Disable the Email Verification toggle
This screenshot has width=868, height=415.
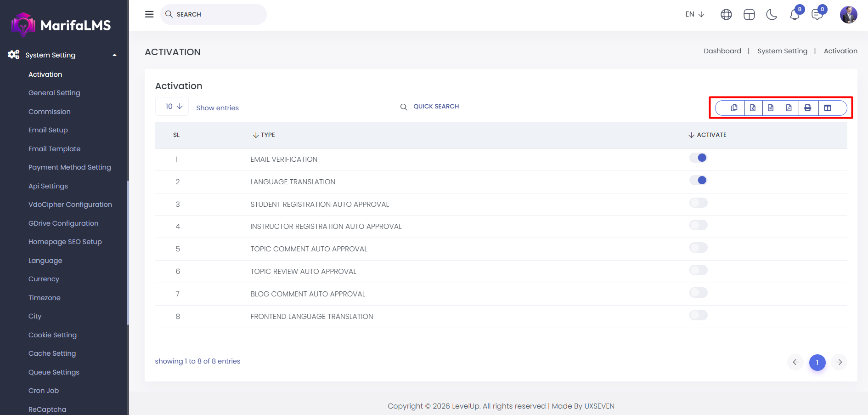pos(698,158)
